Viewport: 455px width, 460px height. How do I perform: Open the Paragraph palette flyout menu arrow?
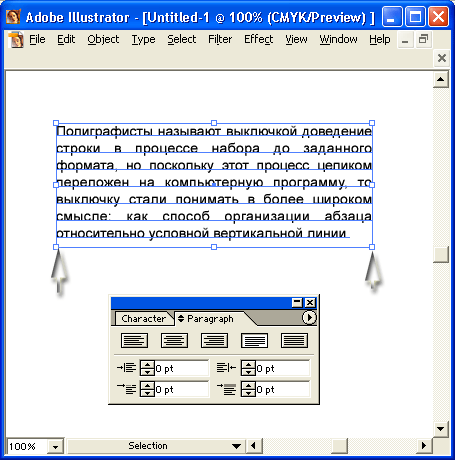point(309,317)
